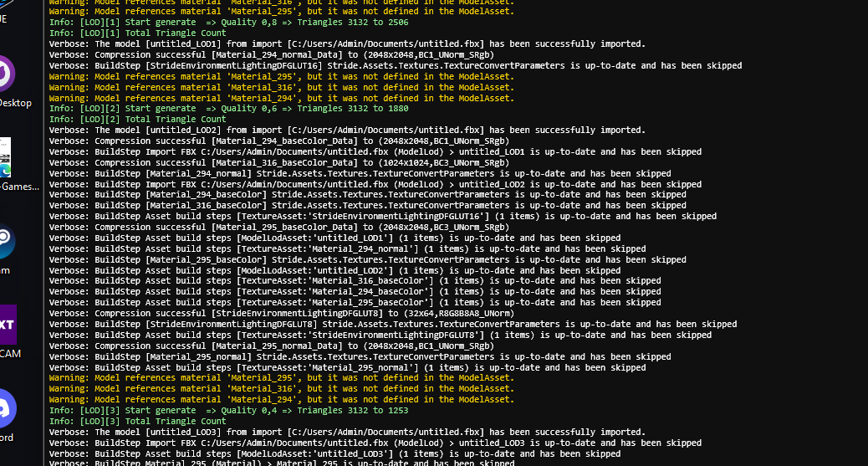
Task: Click the BuildStep [StrideEnvironmentLightingDFGLUT8] line
Action: [x=393, y=324]
